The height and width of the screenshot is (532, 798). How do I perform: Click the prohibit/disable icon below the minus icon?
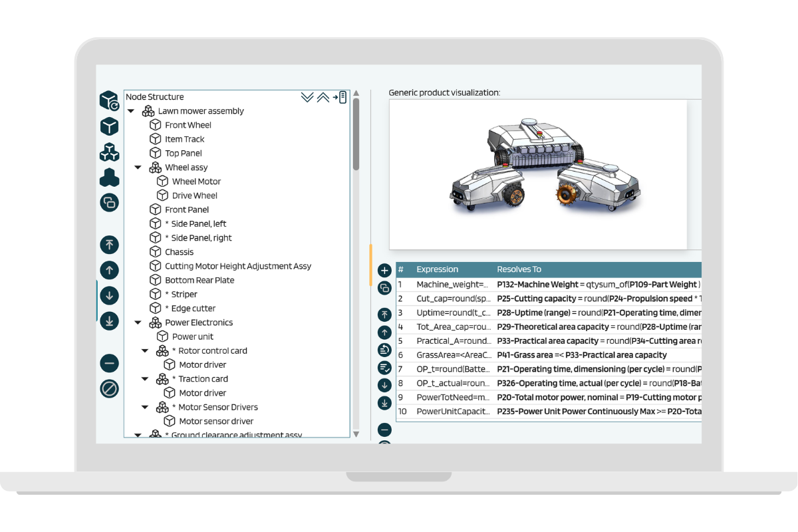click(x=109, y=388)
